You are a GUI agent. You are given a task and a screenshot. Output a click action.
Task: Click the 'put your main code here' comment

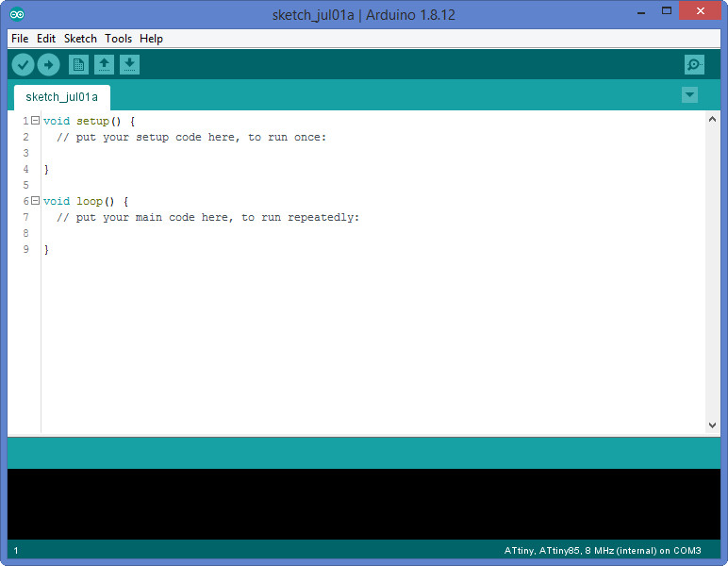tap(207, 217)
